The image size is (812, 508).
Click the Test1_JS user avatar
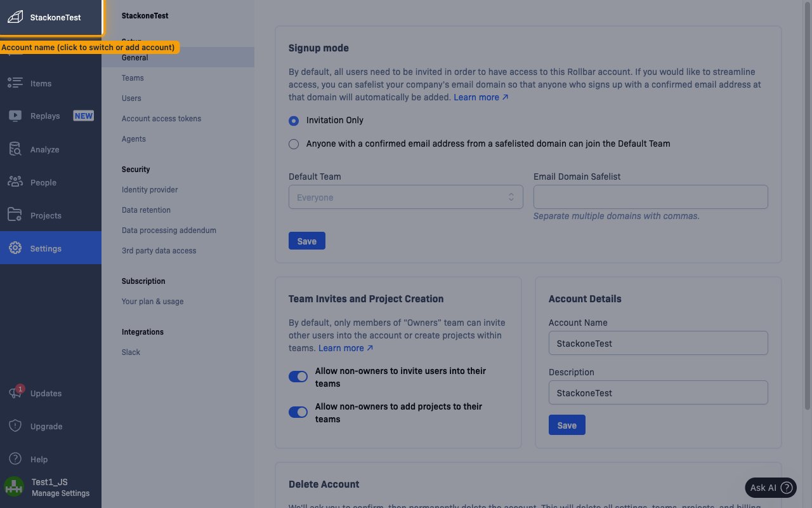14,487
